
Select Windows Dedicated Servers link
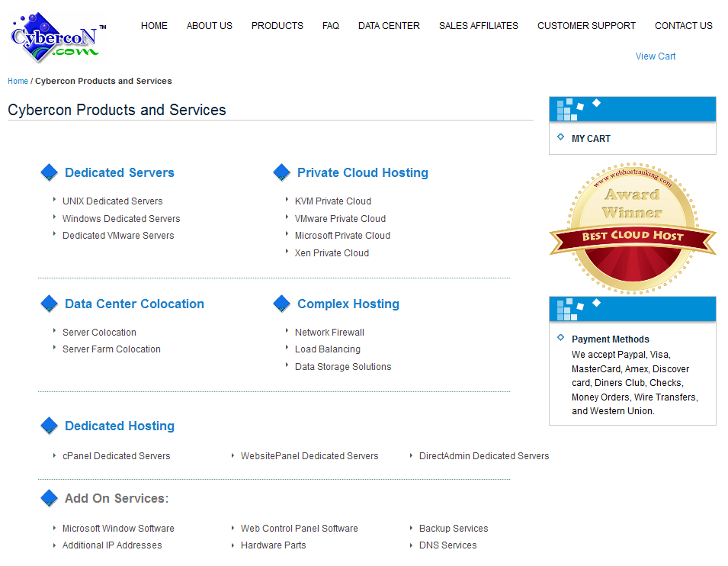(121, 219)
